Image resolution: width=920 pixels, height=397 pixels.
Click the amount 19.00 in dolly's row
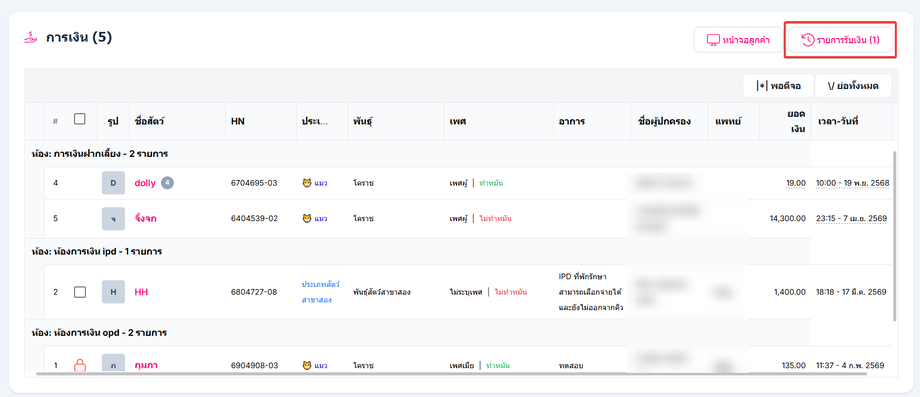pos(796,183)
